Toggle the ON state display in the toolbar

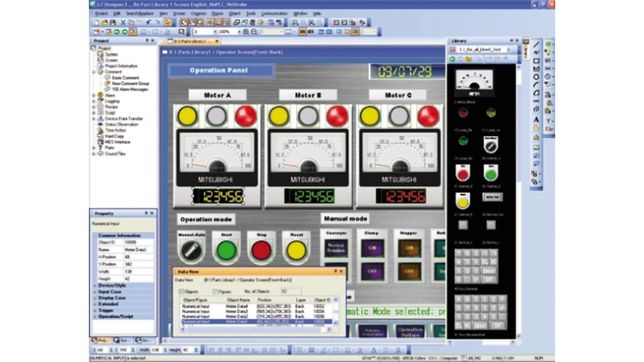point(302,31)
